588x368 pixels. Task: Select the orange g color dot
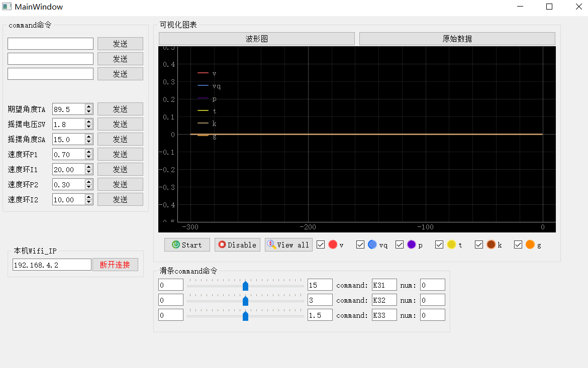point(530,244)
